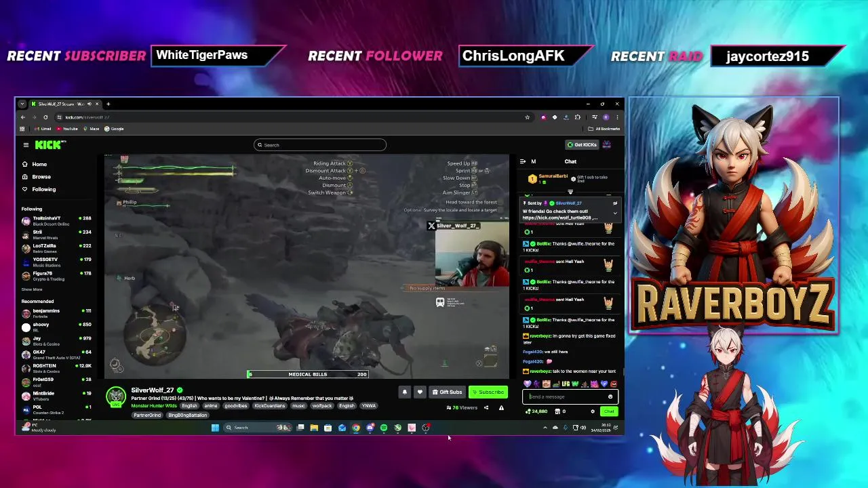The width and height of the screenshot is (868, 488).
Task: Click the KICK logo
Action: coord(50,144)
